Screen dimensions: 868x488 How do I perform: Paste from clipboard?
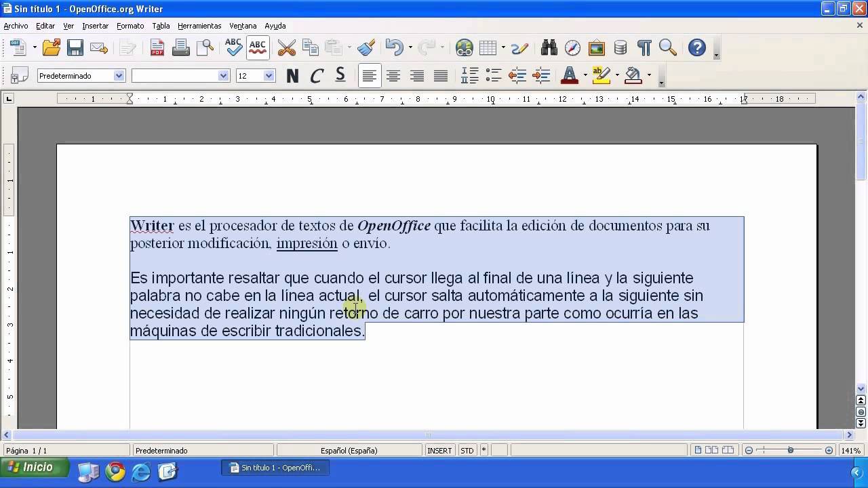pyautogui.click(x=334, y=48)
